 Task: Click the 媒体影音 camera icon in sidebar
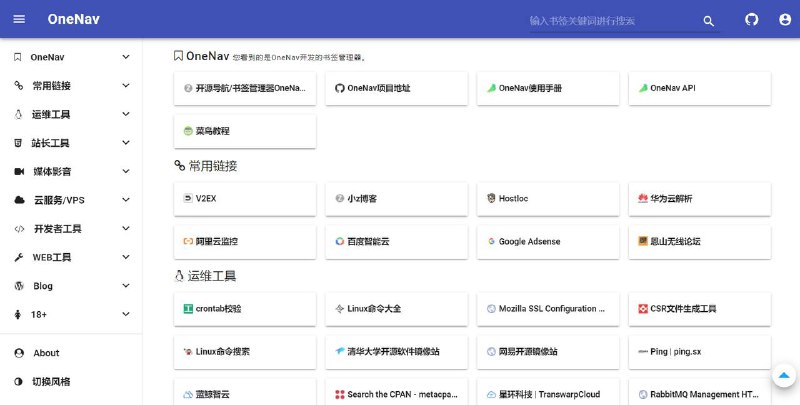coord(19,171)
